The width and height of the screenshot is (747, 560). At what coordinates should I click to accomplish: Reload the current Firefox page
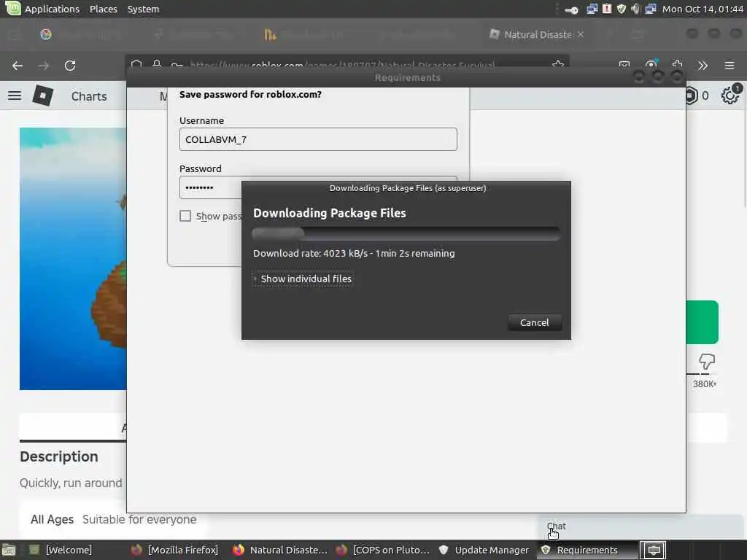point(70,66)
